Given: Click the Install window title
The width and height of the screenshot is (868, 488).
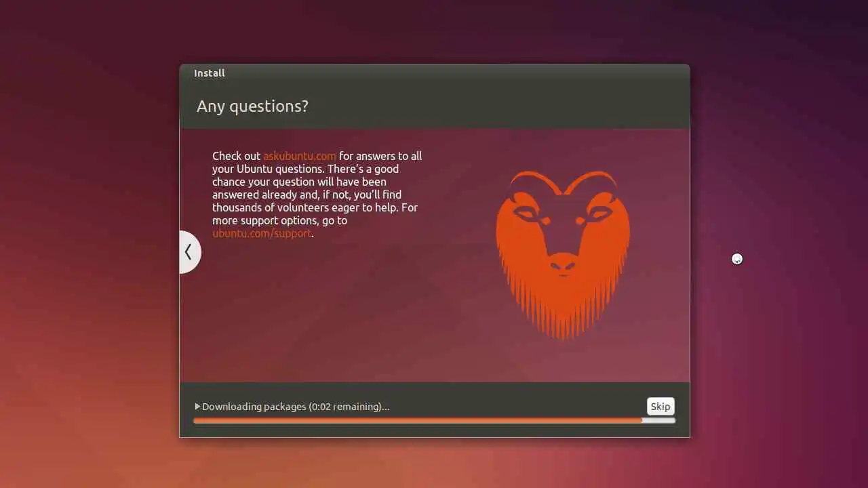Looking at the screenshot, I should click(x=210, y=73).
